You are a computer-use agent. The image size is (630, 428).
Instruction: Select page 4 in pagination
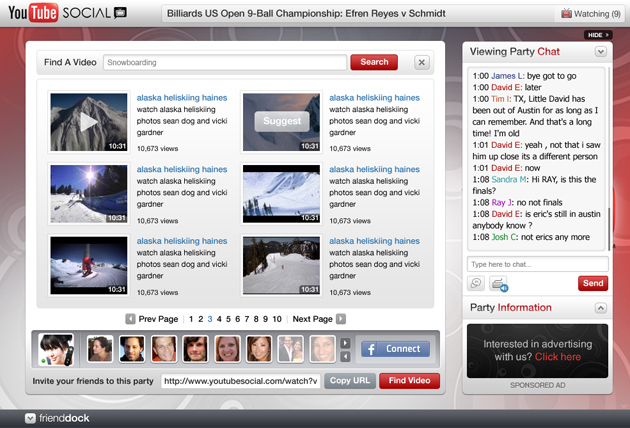tap(219, 319)
